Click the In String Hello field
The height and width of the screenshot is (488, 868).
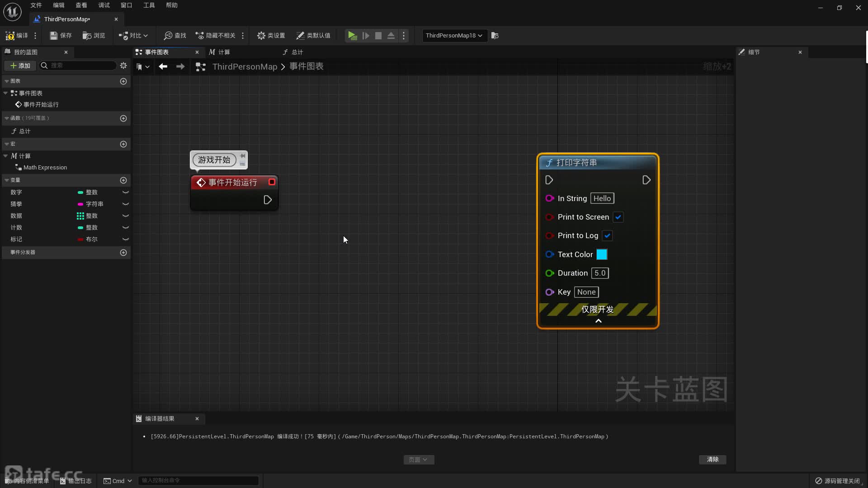(602, 198)
